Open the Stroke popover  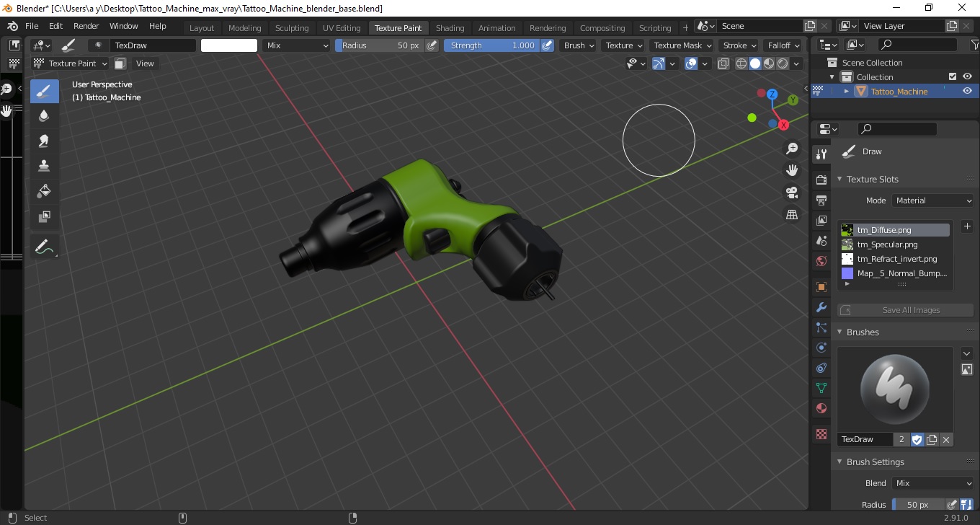[739, 45]
